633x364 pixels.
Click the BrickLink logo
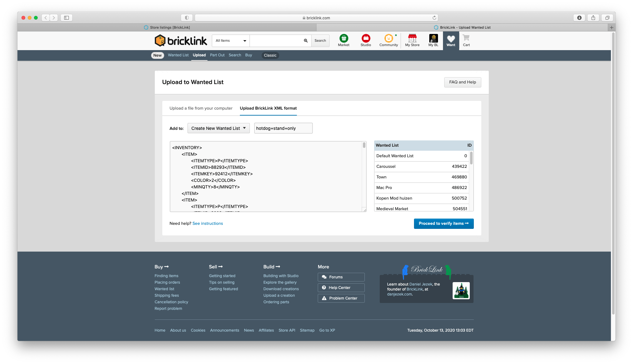tap(181, 40)
